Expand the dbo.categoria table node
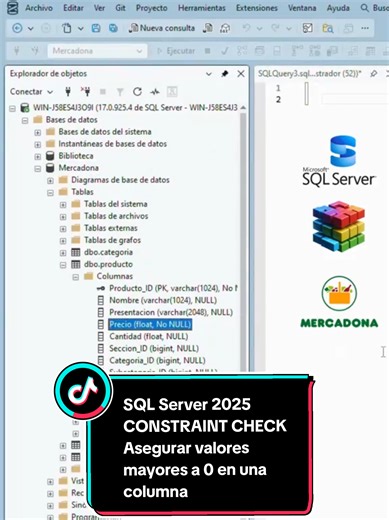Screen dimensions: 389x520 click(x=63, y=253)
